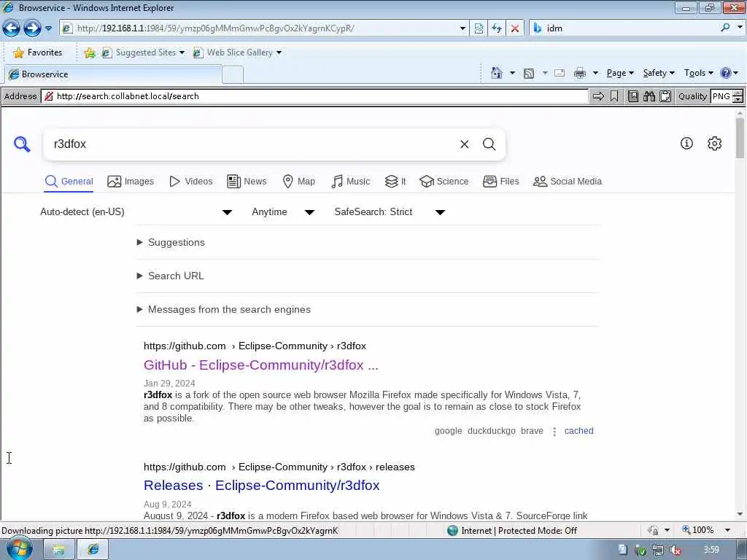Submit search with the magnifier button

click(489, 144)
